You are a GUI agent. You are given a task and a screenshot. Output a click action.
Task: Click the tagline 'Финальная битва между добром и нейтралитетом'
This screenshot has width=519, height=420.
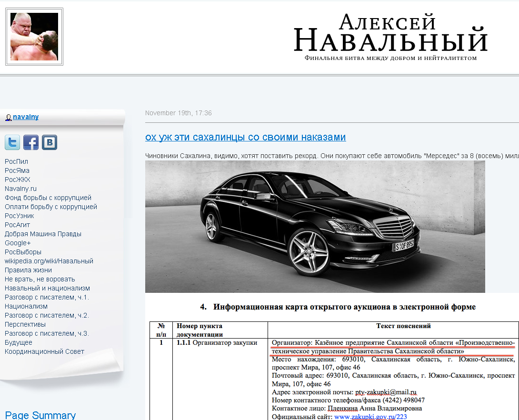390,58
